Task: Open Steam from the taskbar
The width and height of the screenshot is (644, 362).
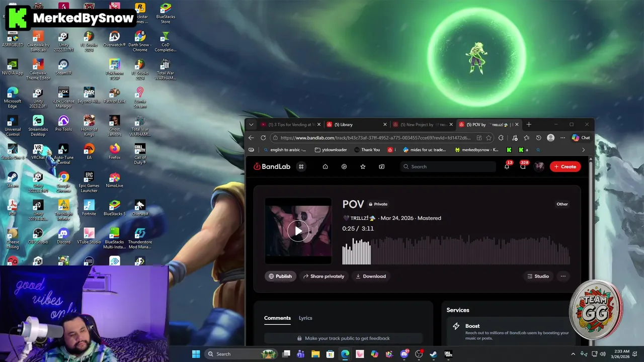Action: pos(433,354)
